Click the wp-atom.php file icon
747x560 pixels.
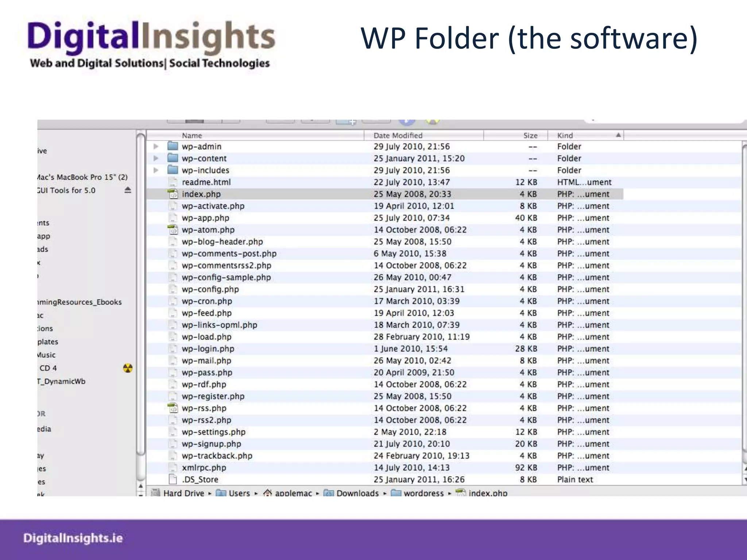(x=173, y=230)
